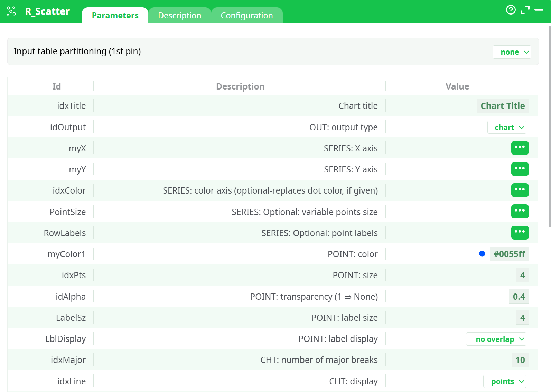
Task: Edit the #0055ff color hex field
Action: (x=509, y=254)
